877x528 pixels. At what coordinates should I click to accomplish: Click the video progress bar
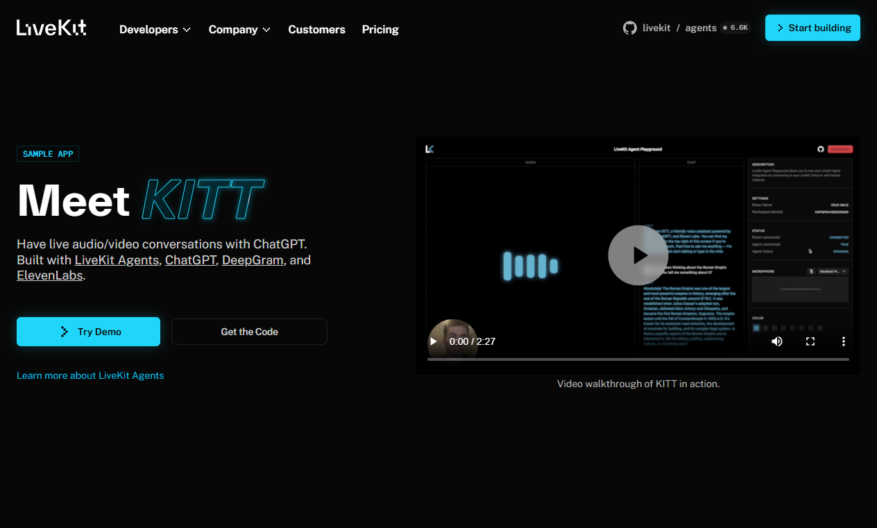(638, 359)
